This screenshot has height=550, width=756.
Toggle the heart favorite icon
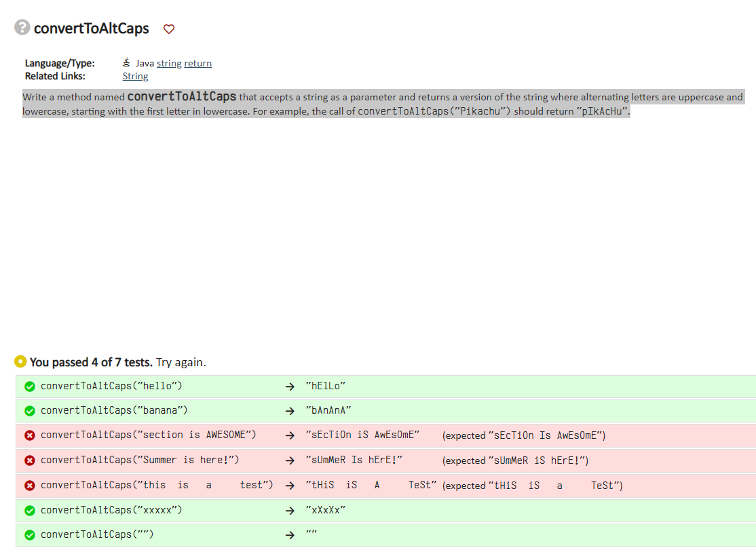tap(168, 29)
